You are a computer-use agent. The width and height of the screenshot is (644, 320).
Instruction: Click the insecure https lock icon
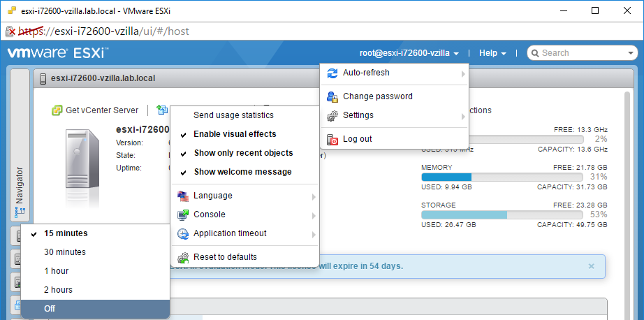click(x=11, y=31)
